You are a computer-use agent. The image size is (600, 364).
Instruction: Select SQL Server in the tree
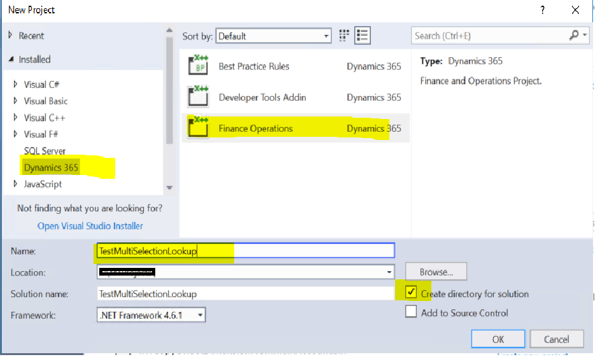[45, 151]
